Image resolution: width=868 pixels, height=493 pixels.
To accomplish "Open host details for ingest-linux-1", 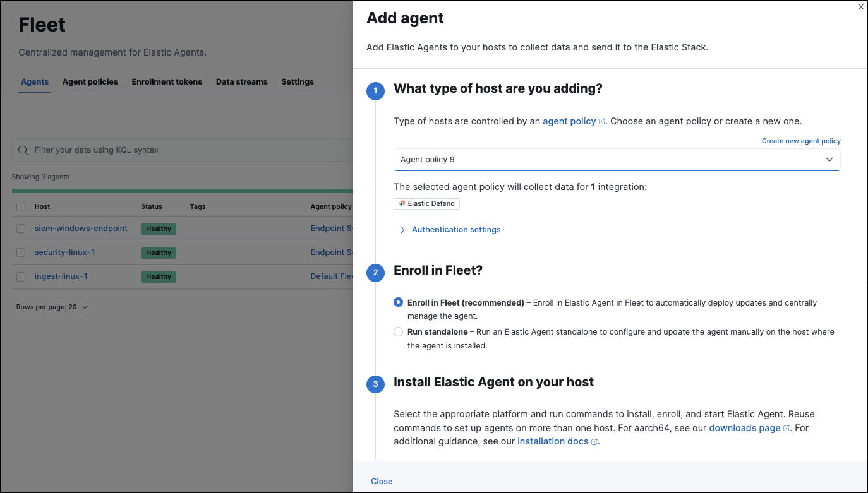I will pyautogui.click(x=61, y=276).
